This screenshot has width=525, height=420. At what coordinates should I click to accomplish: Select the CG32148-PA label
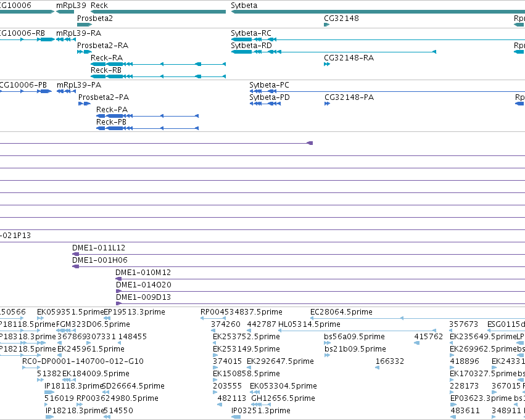[x=349, y=97]
